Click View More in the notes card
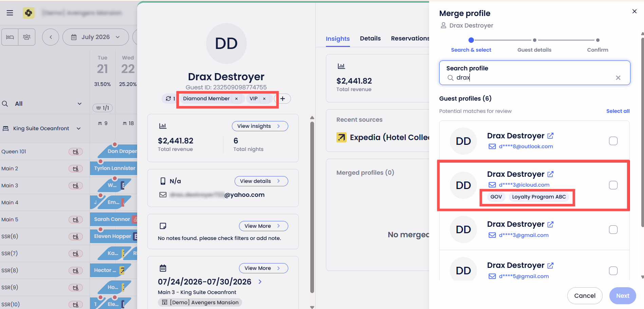The height and width of the screenshot is (309, 644). [x=263, y=226]
